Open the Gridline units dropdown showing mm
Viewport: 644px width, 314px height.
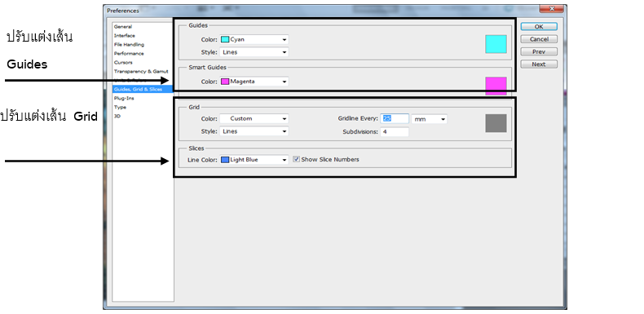click(429, 119)
